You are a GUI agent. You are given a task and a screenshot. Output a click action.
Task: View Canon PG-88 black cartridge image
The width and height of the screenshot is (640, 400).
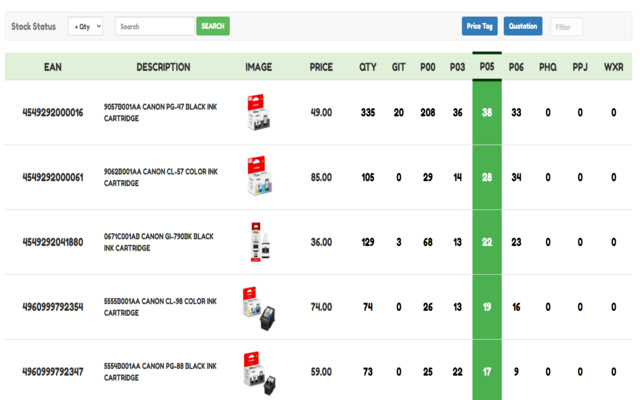257,372
